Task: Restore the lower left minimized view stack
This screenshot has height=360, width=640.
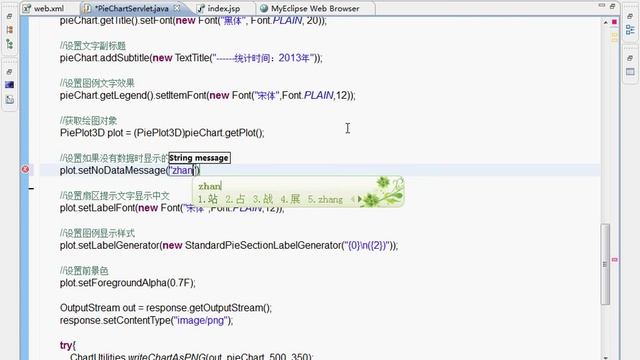Action: click(x=9, y=72)
